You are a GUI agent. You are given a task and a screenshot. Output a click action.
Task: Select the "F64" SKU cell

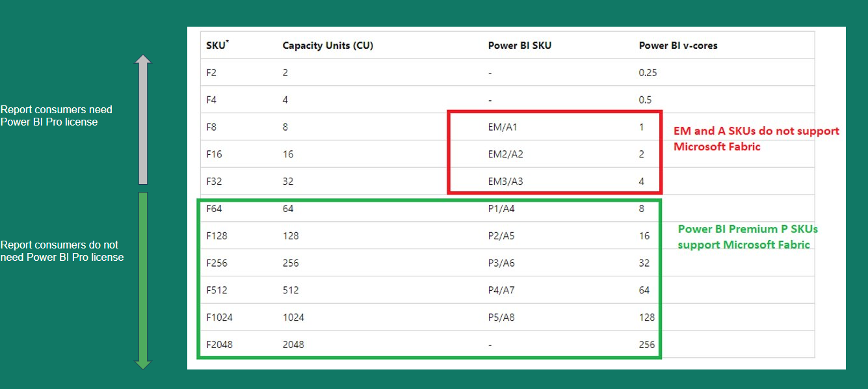[214, 209]
